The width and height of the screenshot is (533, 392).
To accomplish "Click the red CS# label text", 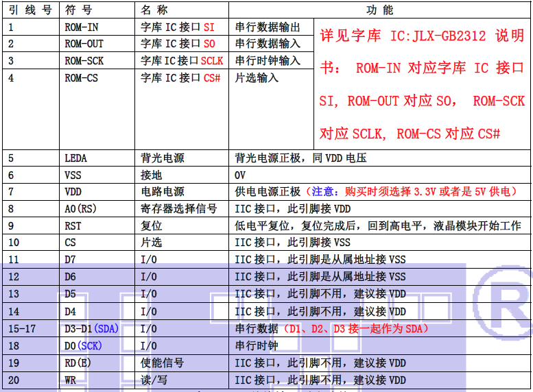I will (x=212, y=78).
